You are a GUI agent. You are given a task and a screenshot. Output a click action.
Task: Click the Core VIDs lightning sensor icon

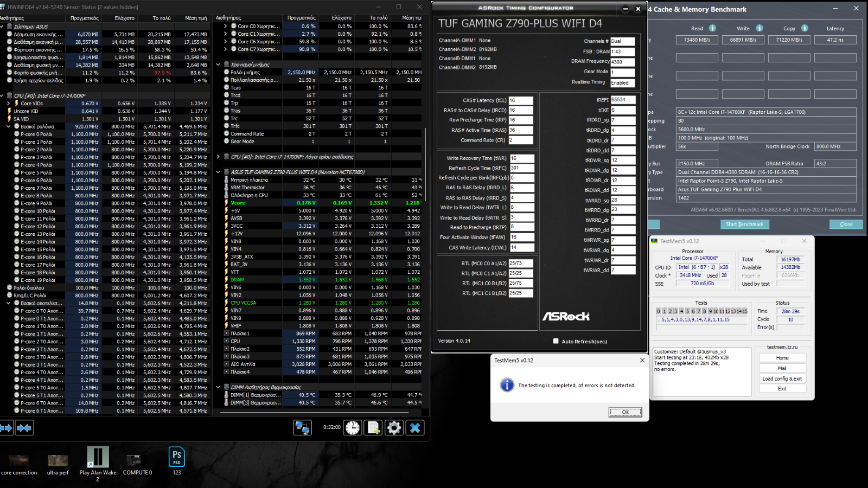(16, 103)
